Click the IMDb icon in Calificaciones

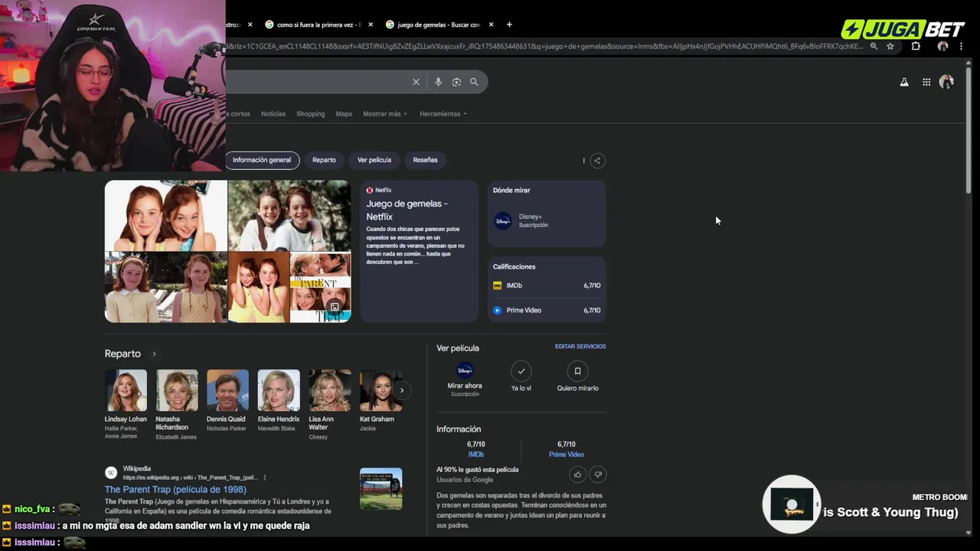click(x=497, y=285)
